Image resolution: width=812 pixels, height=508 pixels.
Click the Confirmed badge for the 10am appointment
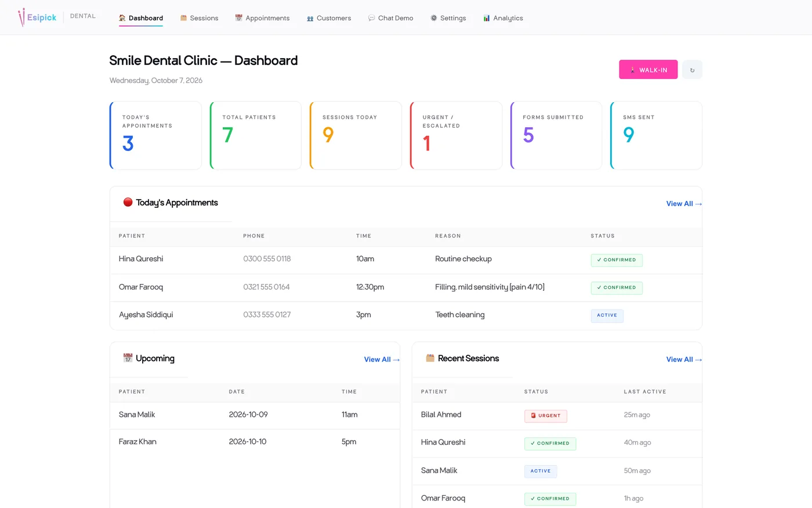pos(617,260)
